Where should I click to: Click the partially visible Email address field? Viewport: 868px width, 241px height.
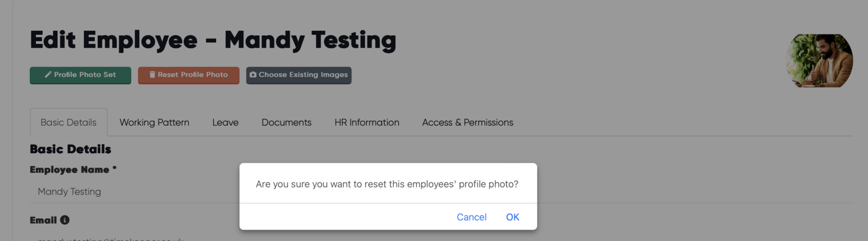click(135, 237)
